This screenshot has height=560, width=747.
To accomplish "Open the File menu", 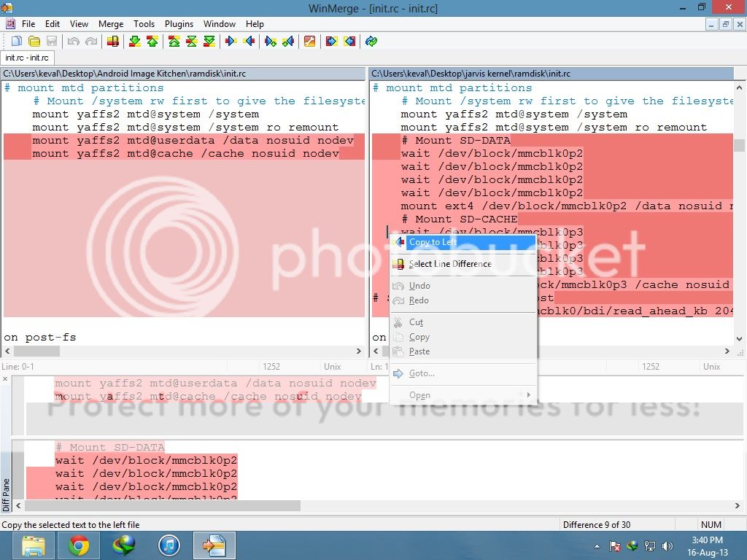I will [x=28, y=24].
